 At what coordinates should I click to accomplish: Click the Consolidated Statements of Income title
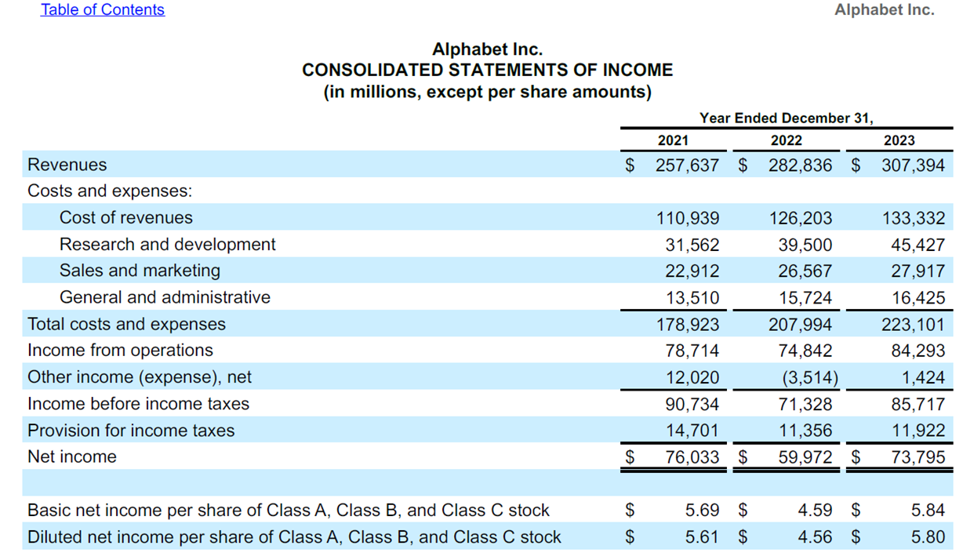tap(487, 71)
